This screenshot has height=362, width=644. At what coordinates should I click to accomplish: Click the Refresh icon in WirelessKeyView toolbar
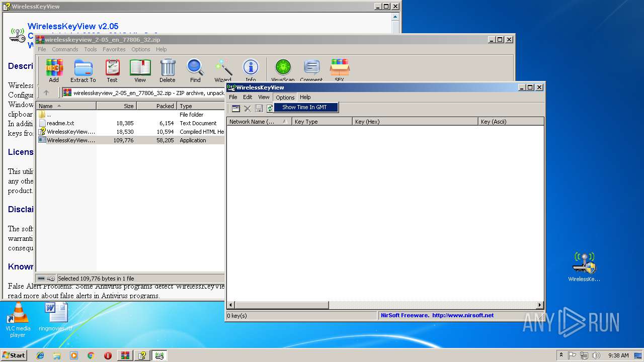click(x=270, y=108)
